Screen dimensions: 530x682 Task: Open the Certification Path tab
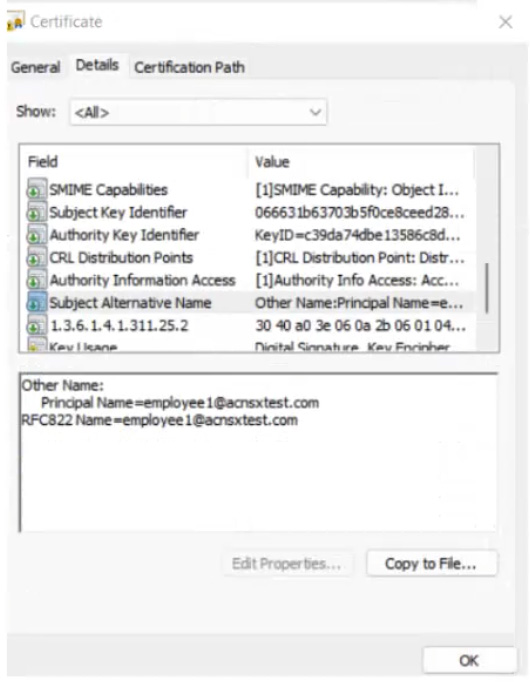[x=189, y=67]
